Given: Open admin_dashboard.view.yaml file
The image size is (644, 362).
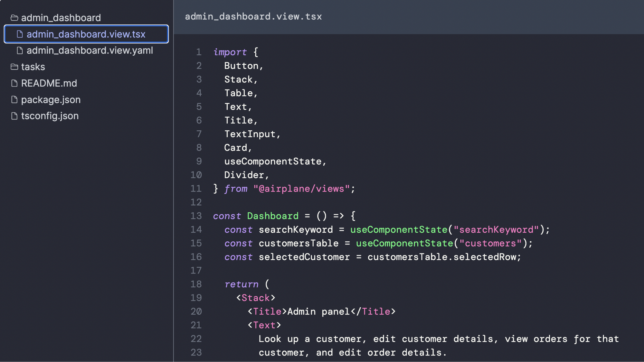Looking at the screenshot, I should coord(90,51).
